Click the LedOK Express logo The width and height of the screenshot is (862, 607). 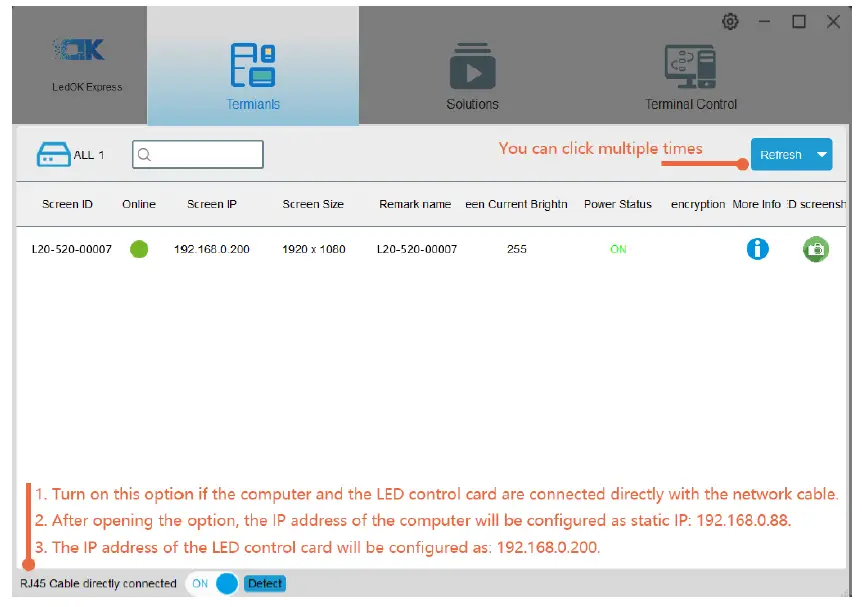(x=79, y=49)
